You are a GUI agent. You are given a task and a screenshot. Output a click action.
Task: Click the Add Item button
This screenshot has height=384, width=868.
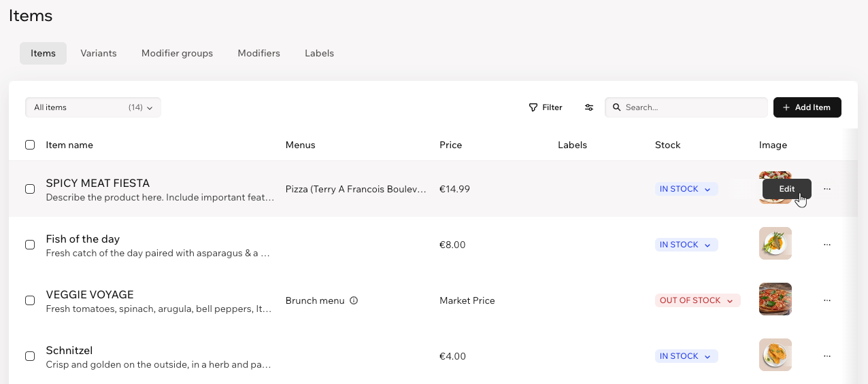(807, 107)
